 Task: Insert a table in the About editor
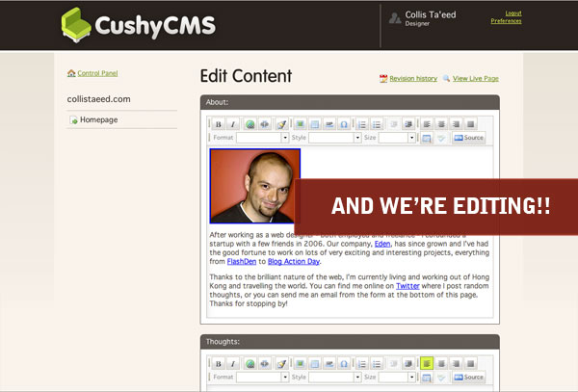pos(314,124)
